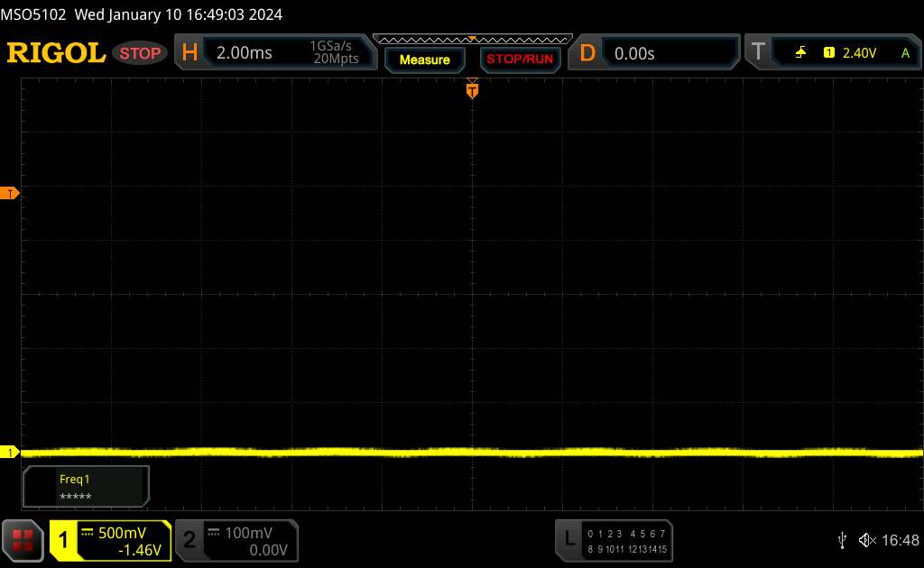Viewport: 924px width, 568px height.
Task: Click the 0.00s delay value
Action: click(634, 53)
